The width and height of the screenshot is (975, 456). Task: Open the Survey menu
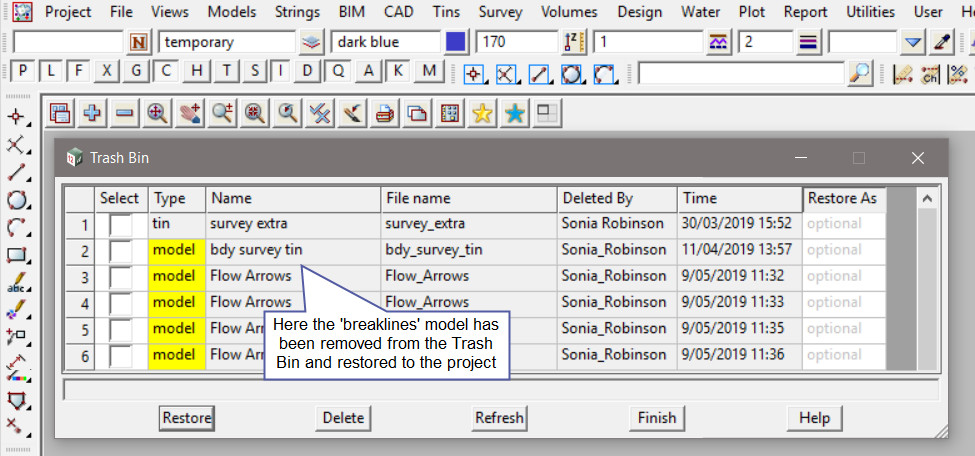(x=500, y=12)
